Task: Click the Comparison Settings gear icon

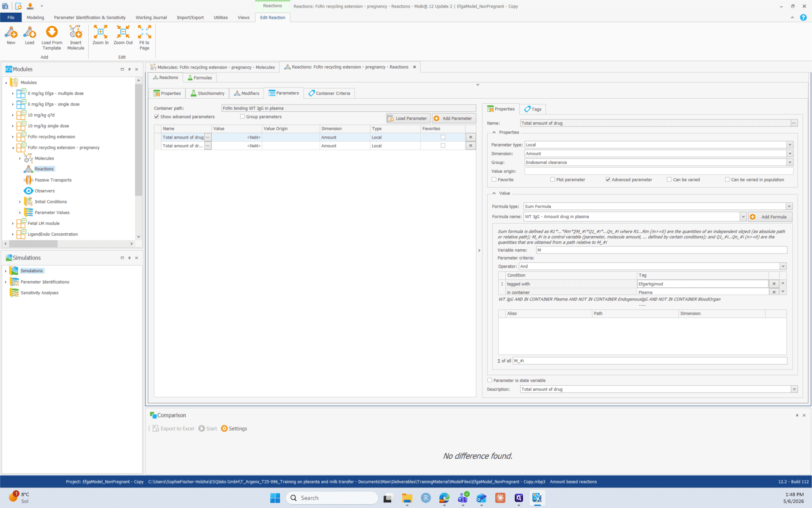Action: pyautogui.click(x=224, y=428)
